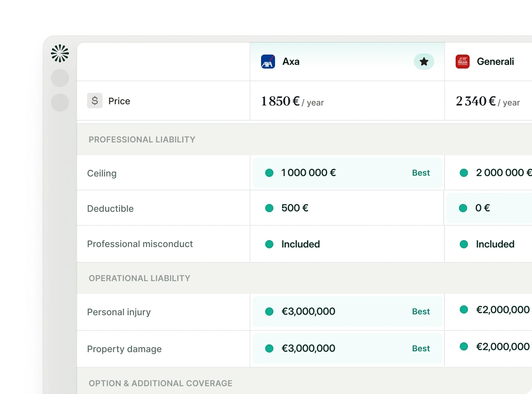The image size is (532, 394).
Task: Click the Professional misconduct row label
Action: coord(140,244)
